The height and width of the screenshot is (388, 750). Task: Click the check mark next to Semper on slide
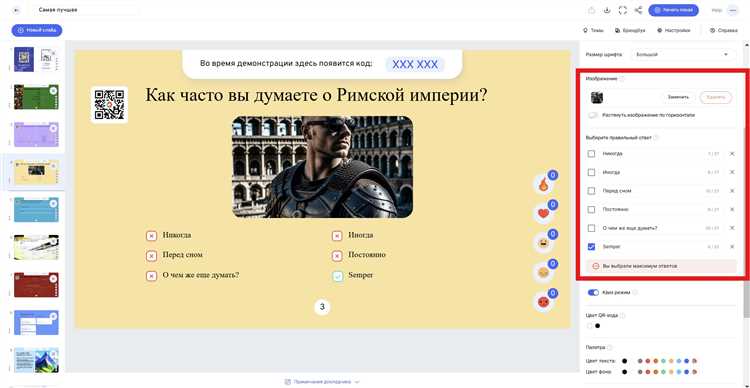point(338,276)
